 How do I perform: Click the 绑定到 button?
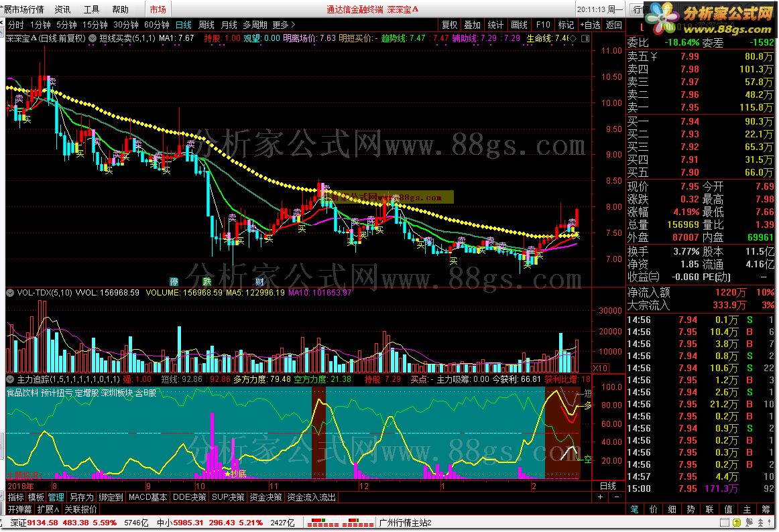(111, 497)
